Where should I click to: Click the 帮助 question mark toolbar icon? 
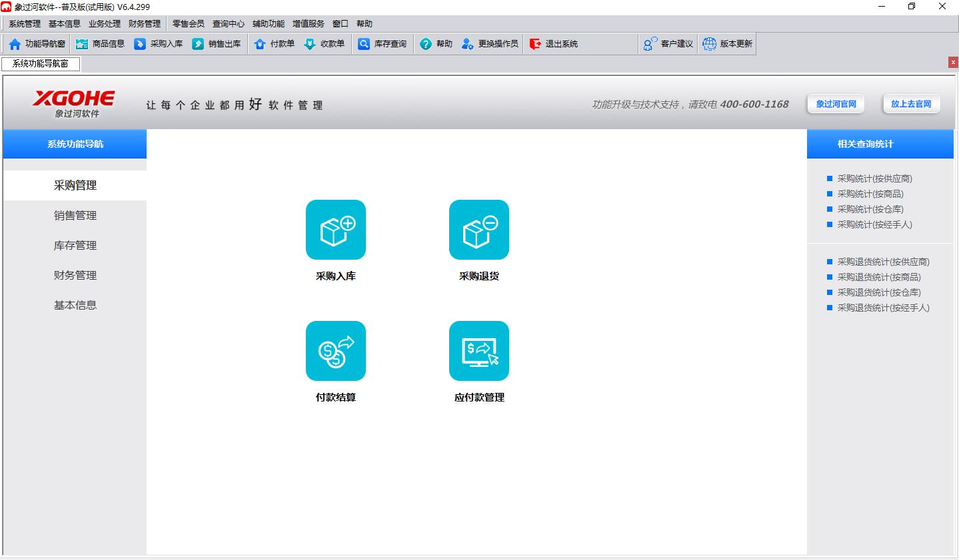point(426,44)
